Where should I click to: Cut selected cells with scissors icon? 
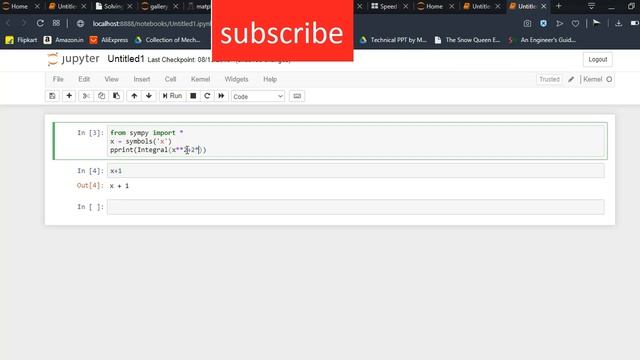tap(86, 96)
